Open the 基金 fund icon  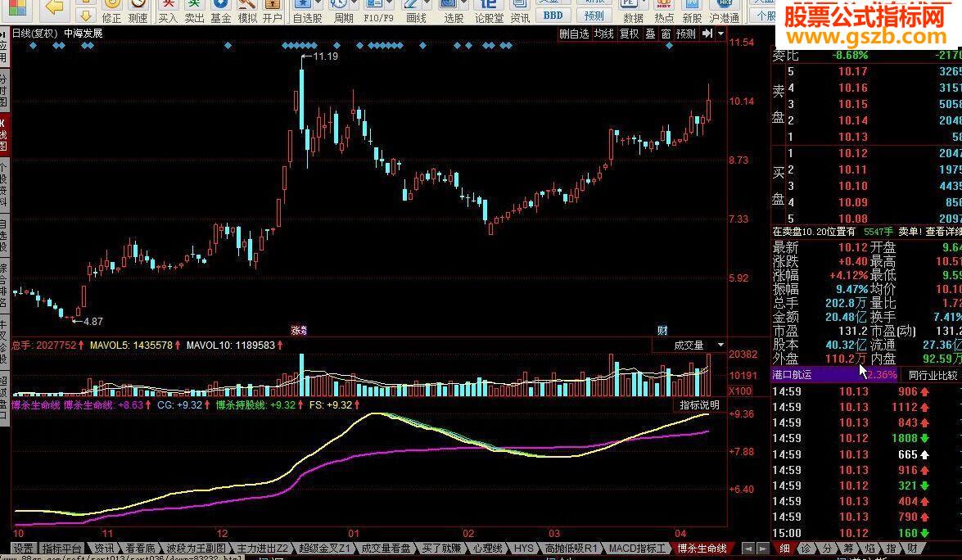pyautogui.click(x=221, y=11)
